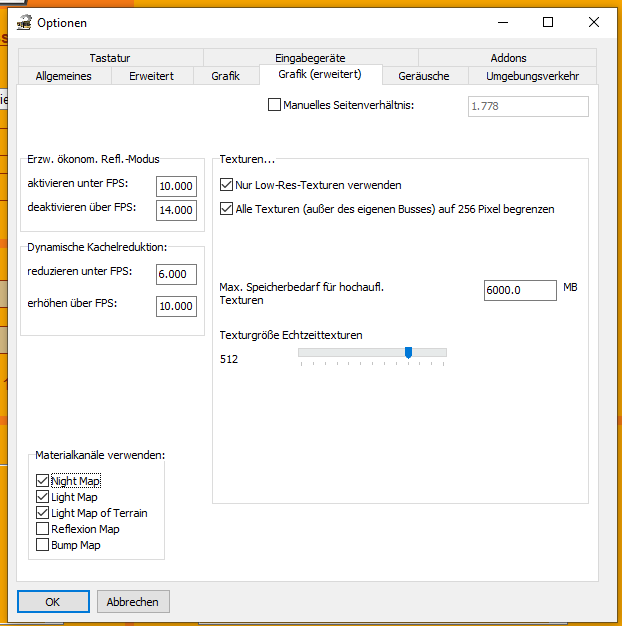Switch to the Umgebungsverkehr tab
This screenshot has width=622, height=626.
(533, 76)
